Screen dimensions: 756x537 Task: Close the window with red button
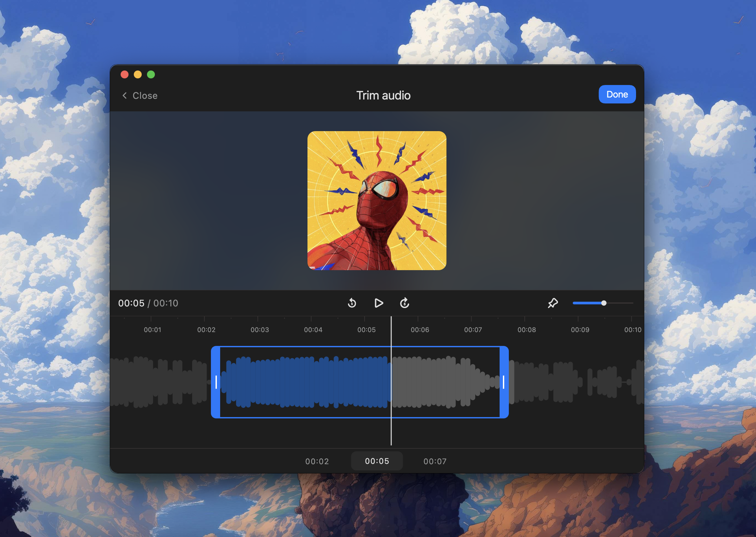(x=125, y=74)
